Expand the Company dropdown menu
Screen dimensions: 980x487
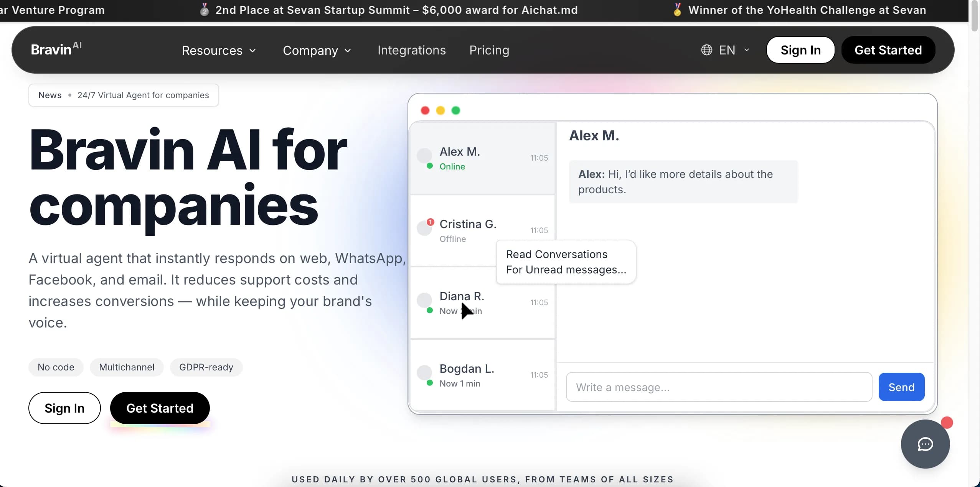[x=317, y=50]
